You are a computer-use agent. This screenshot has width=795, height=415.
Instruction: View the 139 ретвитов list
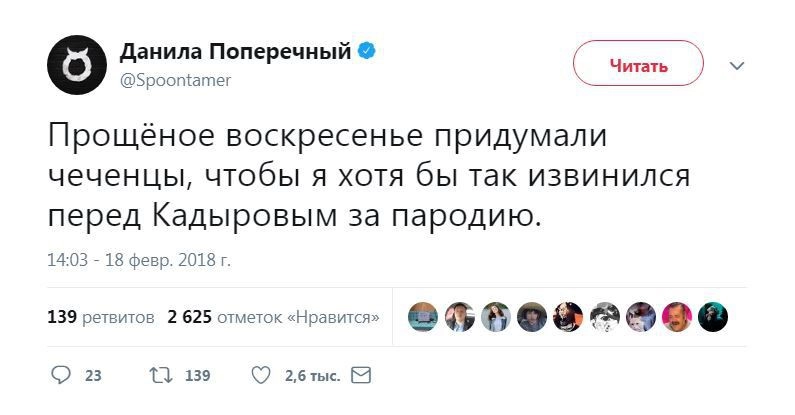point(100,318)
